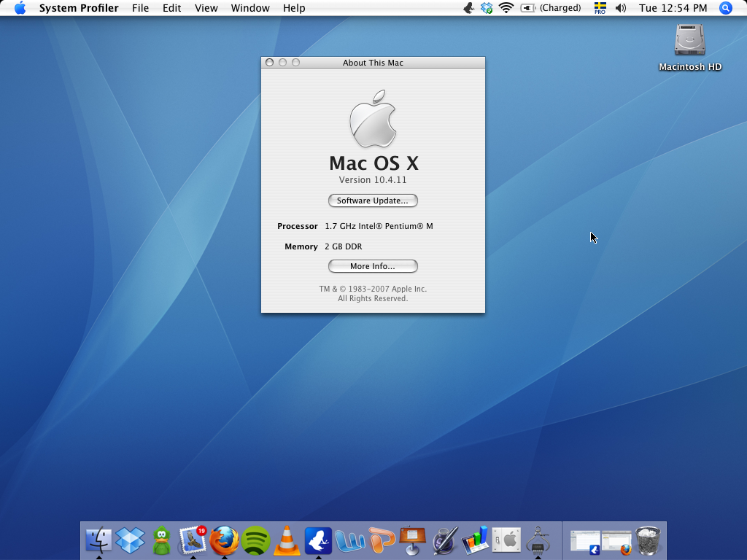Image resolution: width=747 pixels, height=560 pixels.
Task: Zoom the About This Mac window
Action: 296,63
